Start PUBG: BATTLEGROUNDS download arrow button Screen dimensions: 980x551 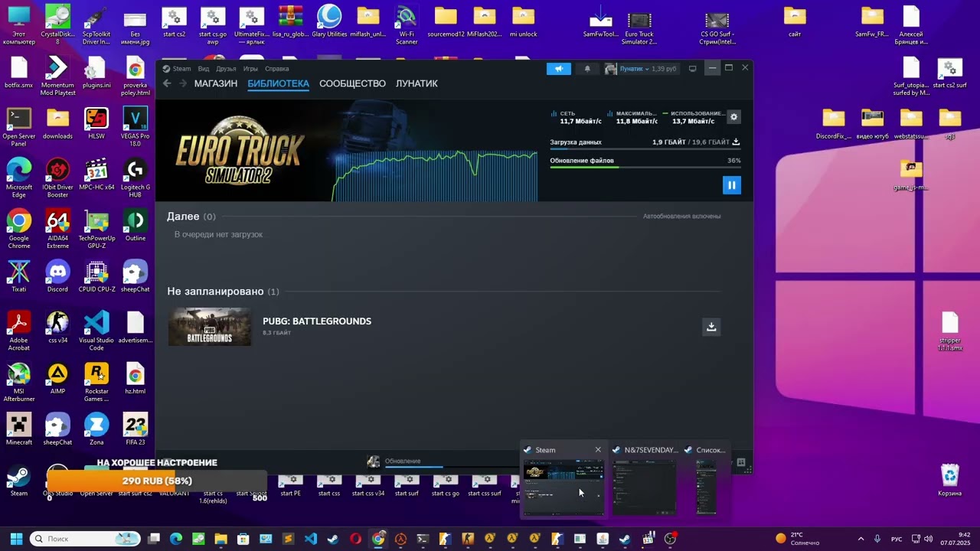(711, 327)
